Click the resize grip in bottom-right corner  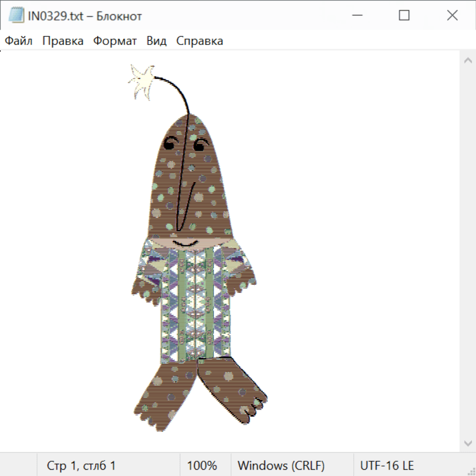471,471
